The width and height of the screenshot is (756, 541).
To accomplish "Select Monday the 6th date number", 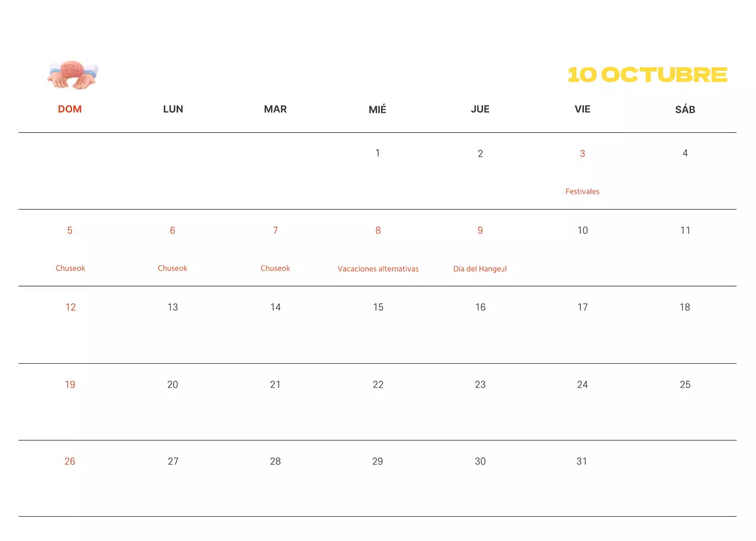I will pyautogui.click(x=172, y=230).
